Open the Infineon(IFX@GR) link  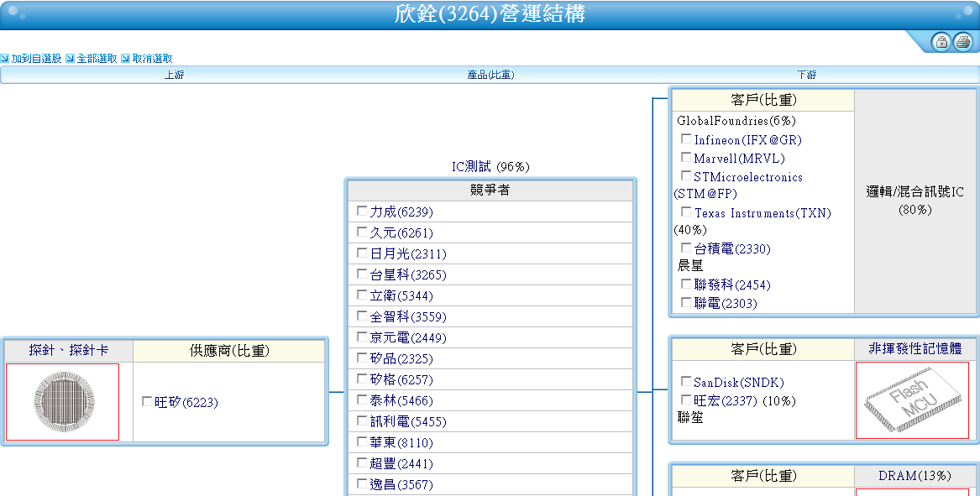(x=748, y=140)
